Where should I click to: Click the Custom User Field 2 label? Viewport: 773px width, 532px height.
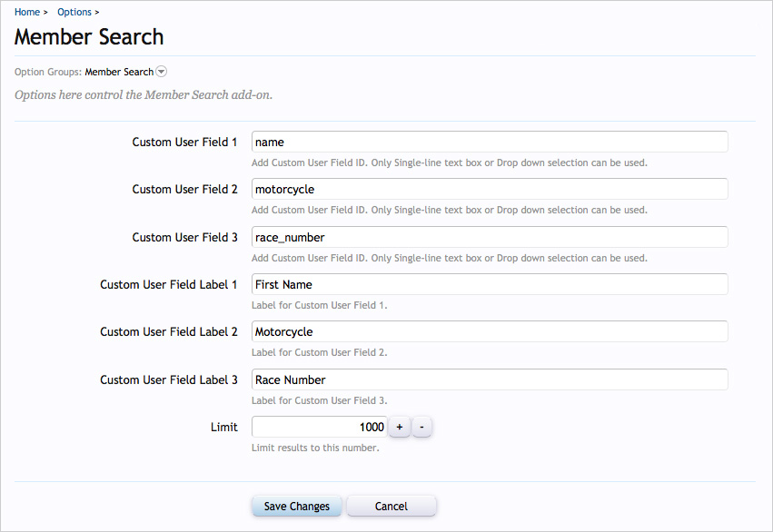tap(184, 189)
